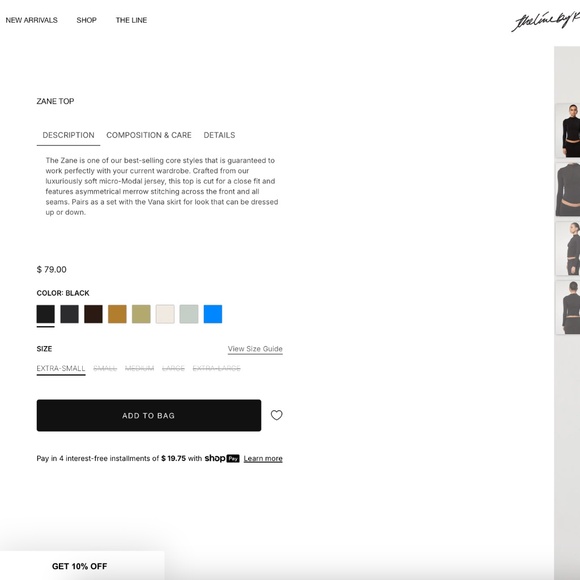Select the black color swatch
The height and width of the screenshot is (580, 580).
pos(45,314)
